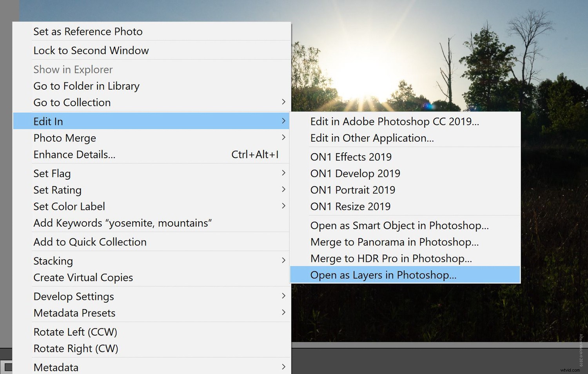Select Merge to Panorama in Photoshop

coord(394,242)
